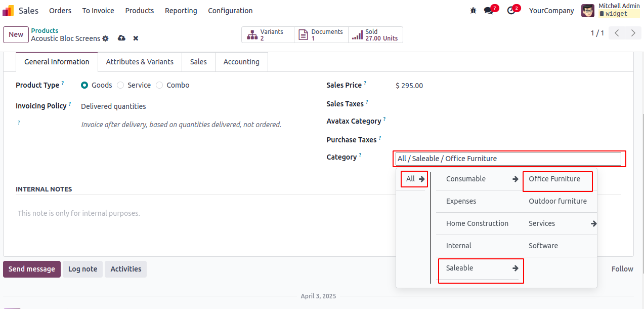The image size is (644, 309).
Task: Click the Send message button
Action: (32, 269)
